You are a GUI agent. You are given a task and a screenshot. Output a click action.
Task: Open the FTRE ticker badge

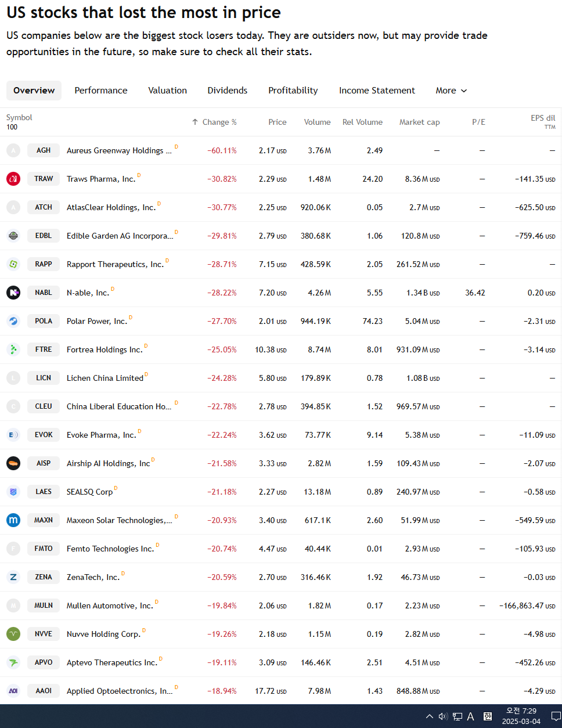(x=44, y=349)
